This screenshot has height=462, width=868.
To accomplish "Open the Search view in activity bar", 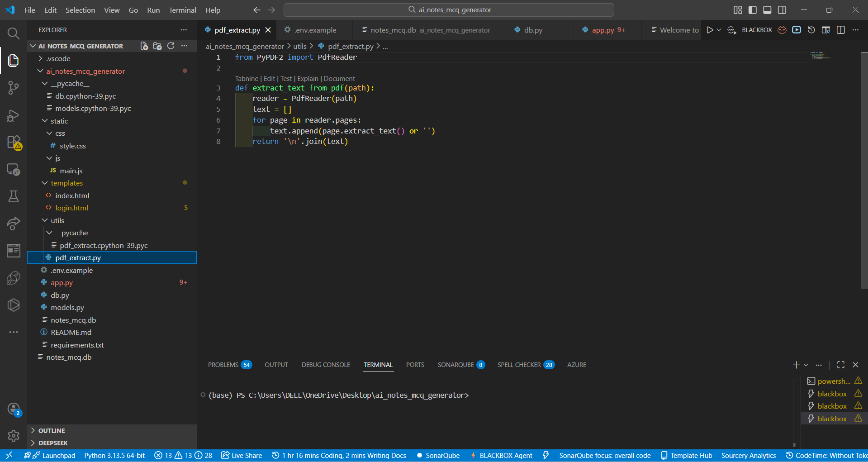I will click(13, 33).
